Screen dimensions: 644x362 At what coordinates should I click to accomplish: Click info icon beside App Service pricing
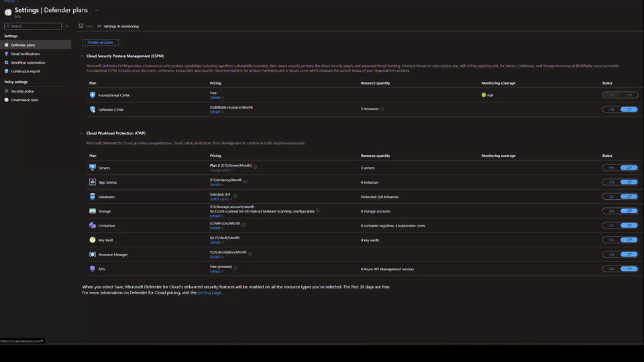(x=246, y=181)
